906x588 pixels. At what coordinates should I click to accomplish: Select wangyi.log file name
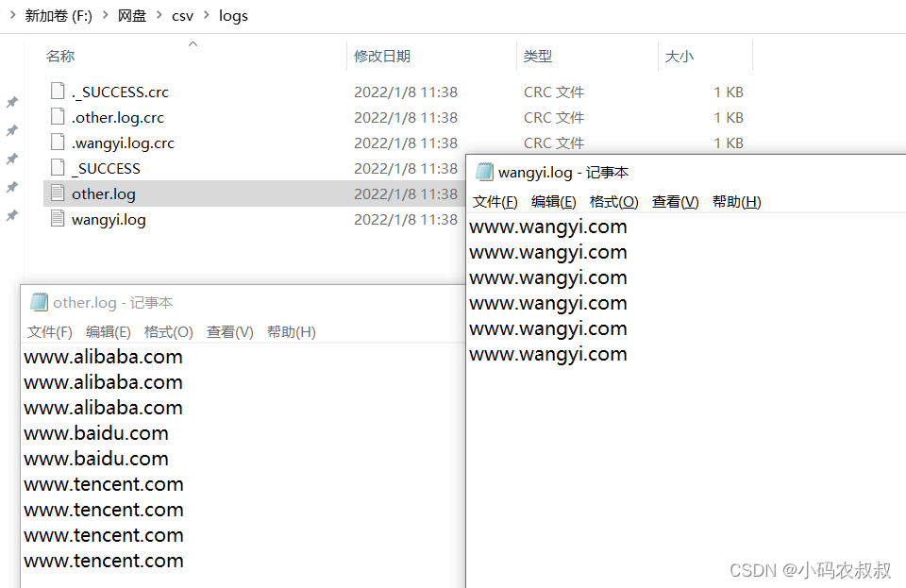109,220
